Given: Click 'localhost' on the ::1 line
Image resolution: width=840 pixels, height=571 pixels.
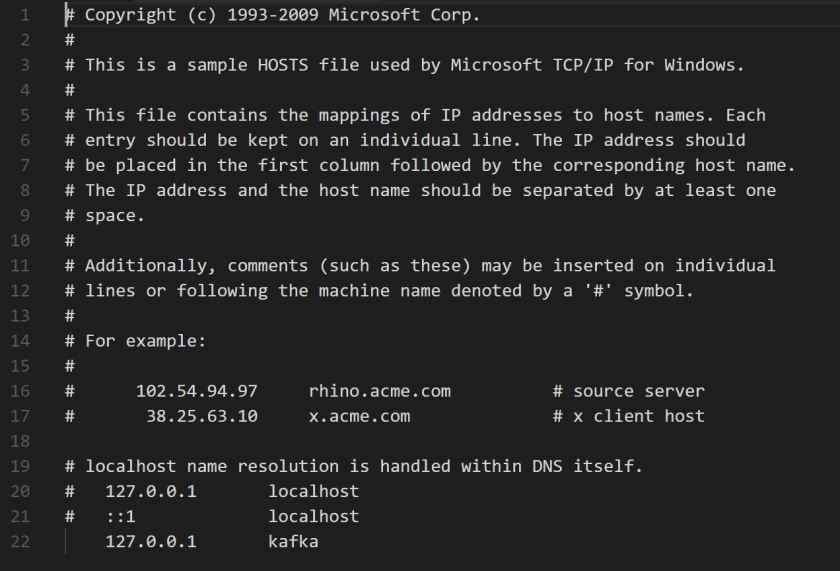Looking at the screenshot, I should pyautogui.click(x=313, y=517).
